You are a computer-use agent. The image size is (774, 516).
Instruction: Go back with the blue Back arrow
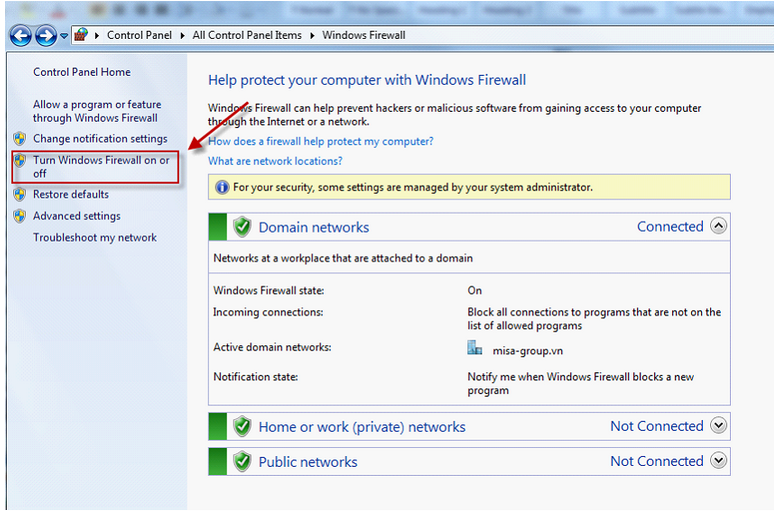pyautogui.click(x=21, y=36)
